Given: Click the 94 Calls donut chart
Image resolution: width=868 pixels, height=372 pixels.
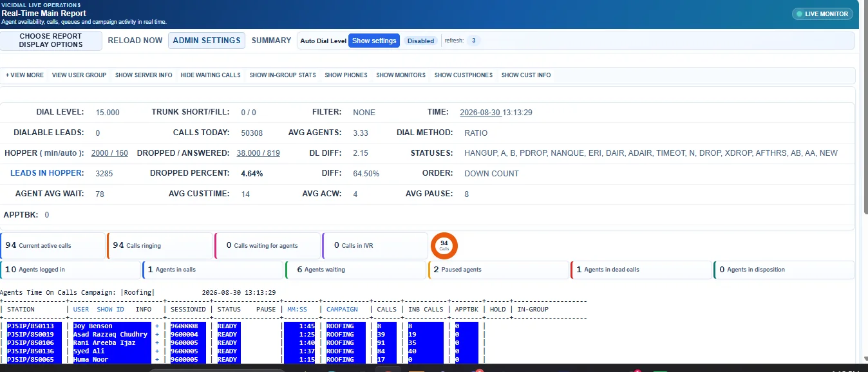Looking at the screenshot, I should click(444, 246).
